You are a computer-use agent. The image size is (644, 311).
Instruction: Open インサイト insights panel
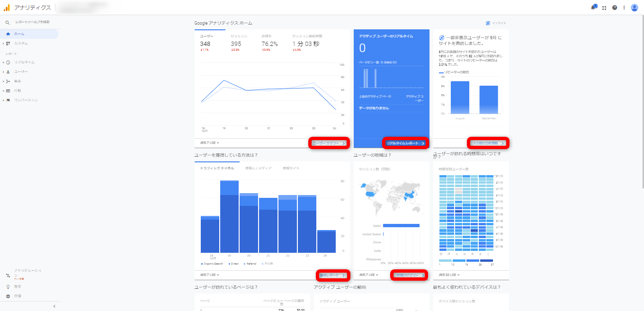(496, 23)
